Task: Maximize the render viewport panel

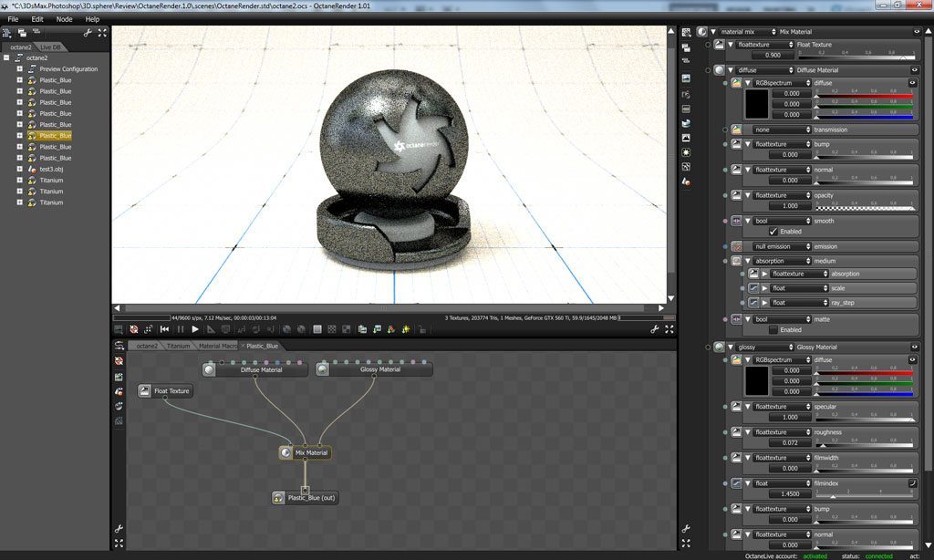Action: click(x=669, y=329)
